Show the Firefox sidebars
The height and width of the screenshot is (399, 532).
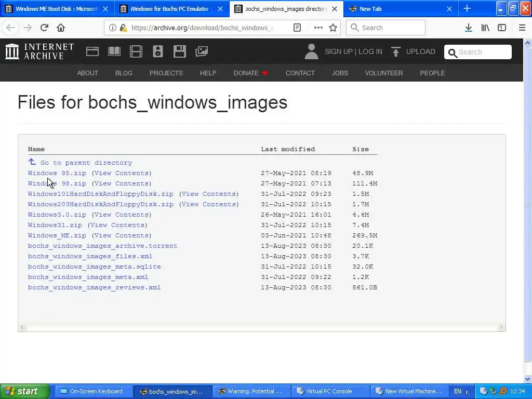502,28
